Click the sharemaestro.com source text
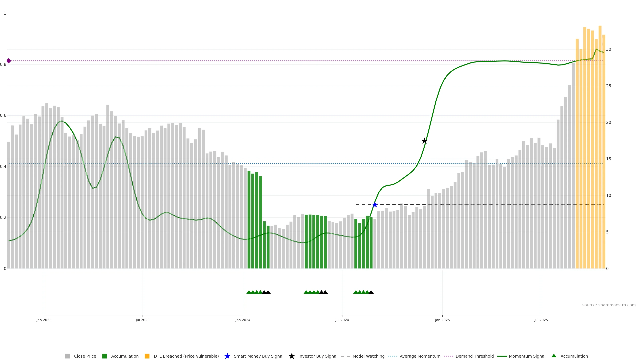 (x=608, y=305)
